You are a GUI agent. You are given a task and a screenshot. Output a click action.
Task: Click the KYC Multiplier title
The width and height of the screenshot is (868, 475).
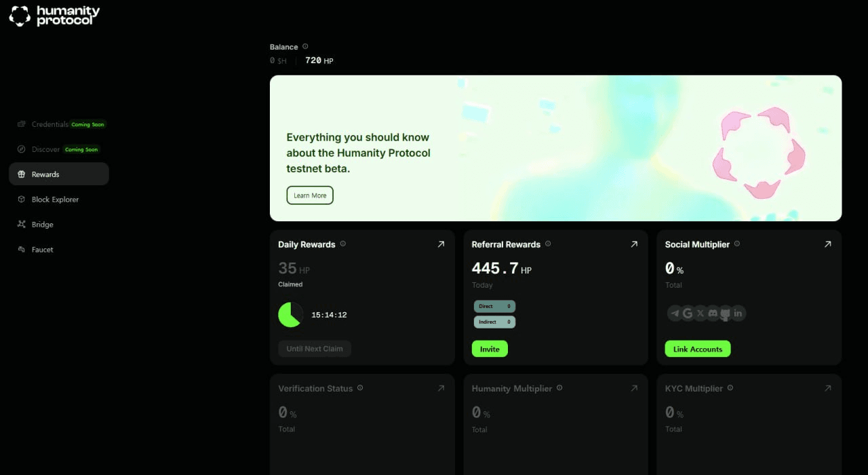[x=694, y=388]
